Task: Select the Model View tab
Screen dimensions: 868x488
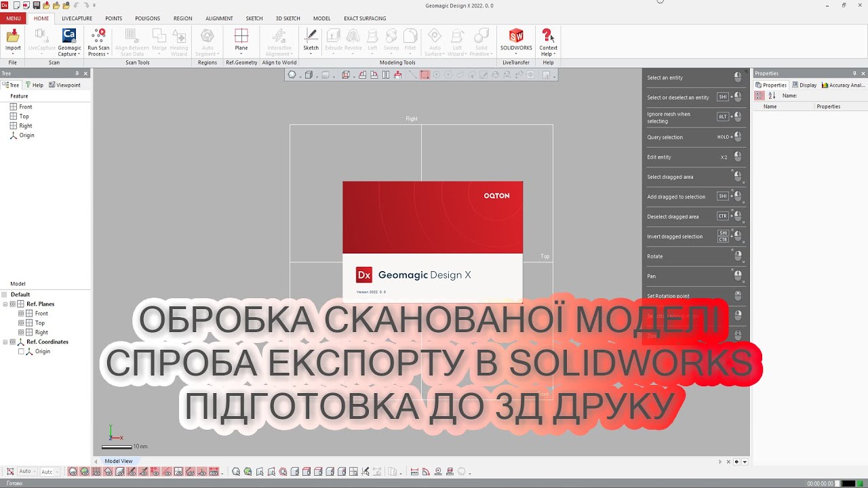Action: [118, 461]
